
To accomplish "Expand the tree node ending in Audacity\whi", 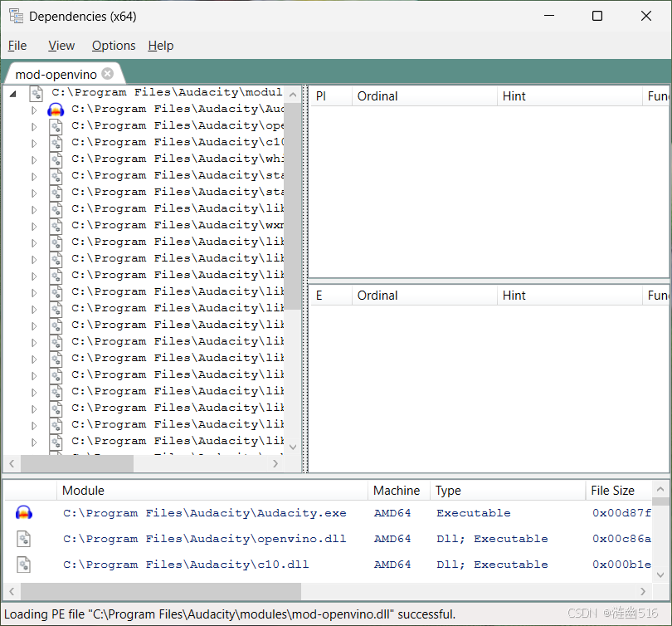I will click(34, 160).
